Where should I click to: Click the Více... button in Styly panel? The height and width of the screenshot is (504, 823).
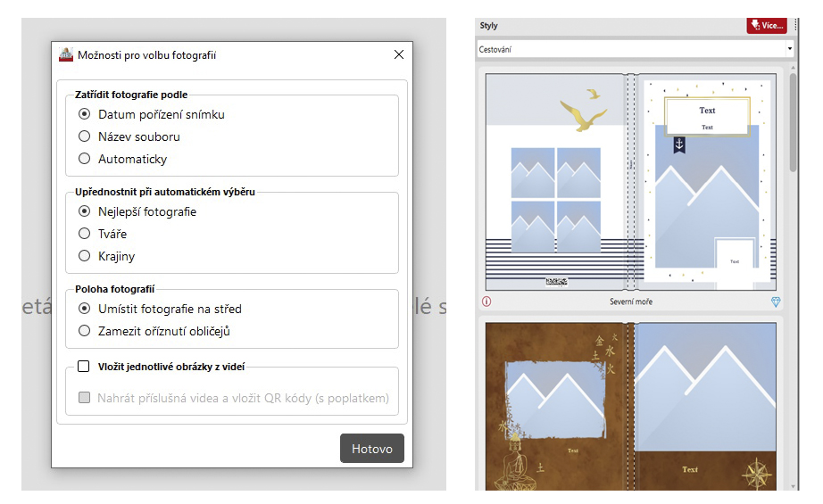[767, 25]
